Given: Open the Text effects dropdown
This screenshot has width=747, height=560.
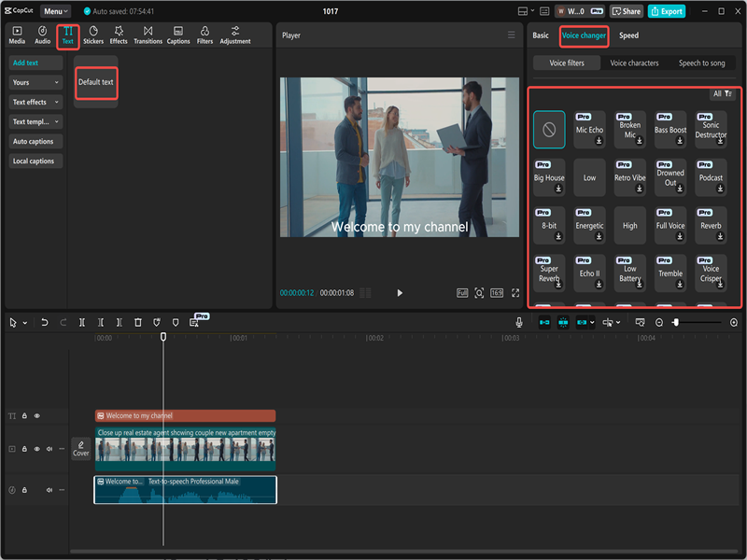Looking at the screenshot, I should 35,102.
